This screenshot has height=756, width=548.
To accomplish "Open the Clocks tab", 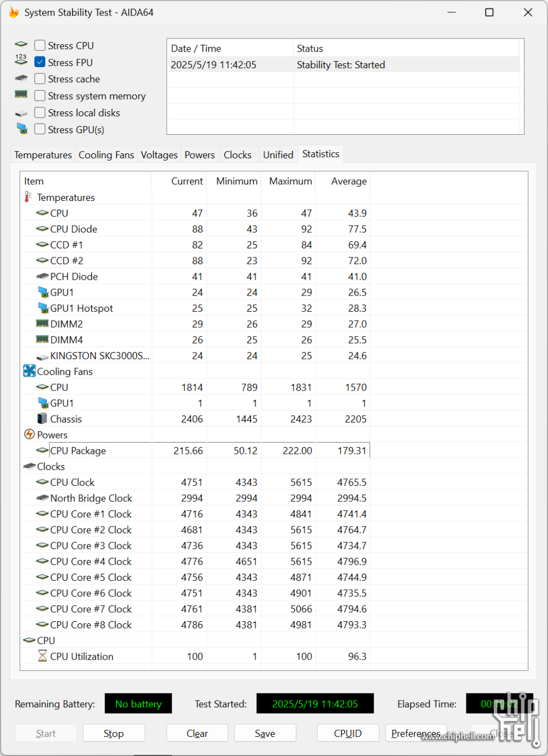I will [x=238, y=155].
